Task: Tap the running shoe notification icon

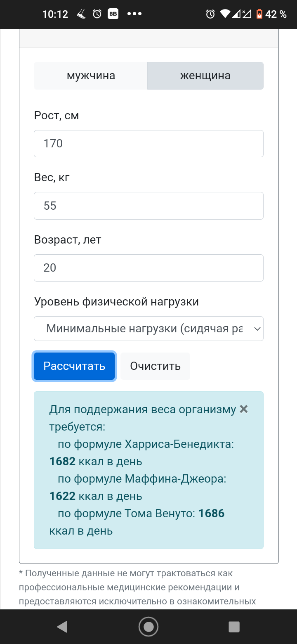Action: pos(81,14)
